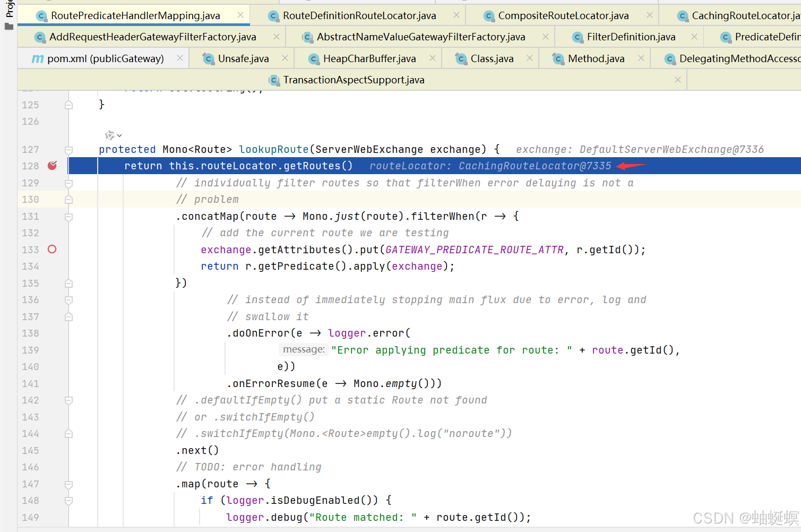Close HeapCharBuffer.java tab
The image size is (801, 532).
433,57
